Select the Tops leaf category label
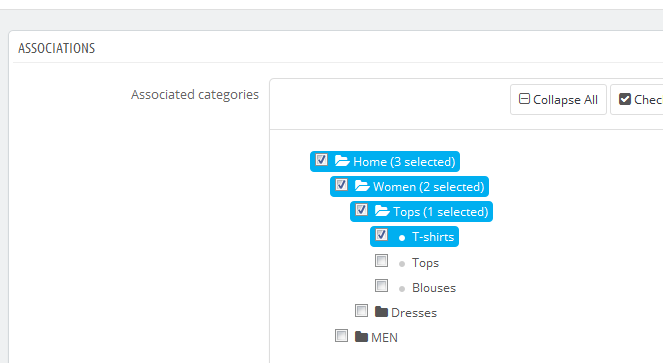Screen dimensions: 663x363 click(x=425, y=263)
